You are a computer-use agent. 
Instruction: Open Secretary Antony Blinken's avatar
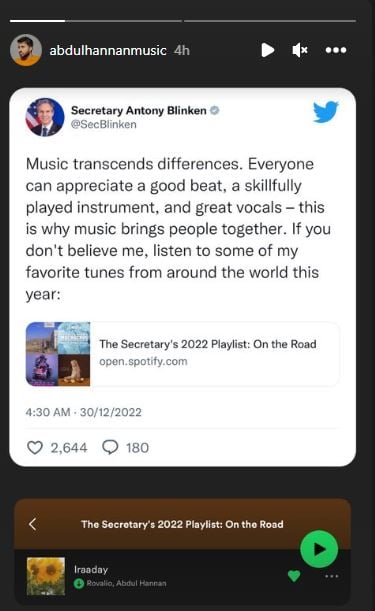[x=45, y=117]
